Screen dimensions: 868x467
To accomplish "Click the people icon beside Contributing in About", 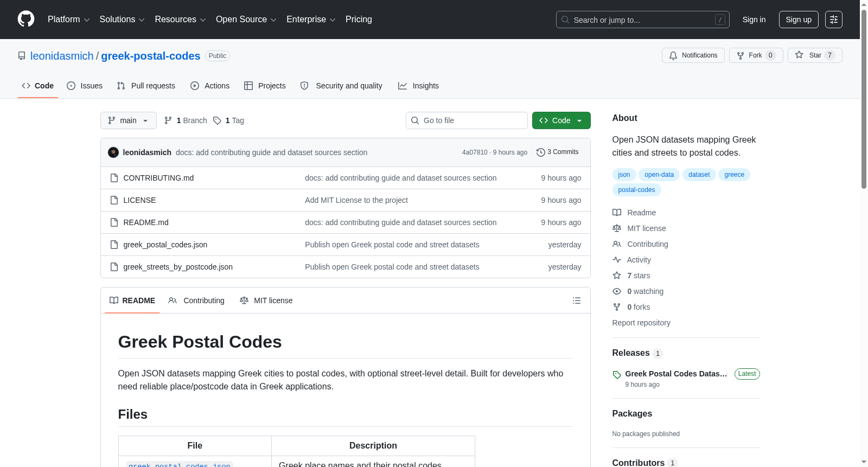I will (617, 244).
